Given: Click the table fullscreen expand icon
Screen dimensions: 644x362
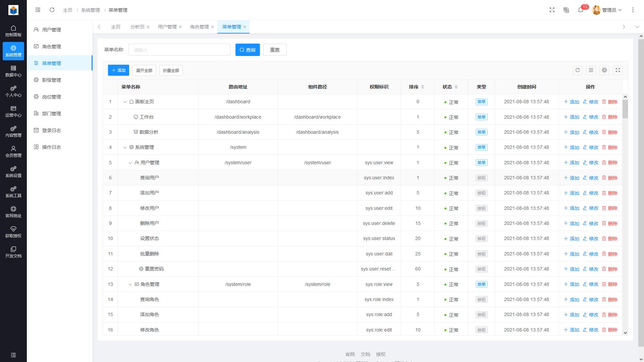Looking at the screenshot, I should (x=618, y=70).
